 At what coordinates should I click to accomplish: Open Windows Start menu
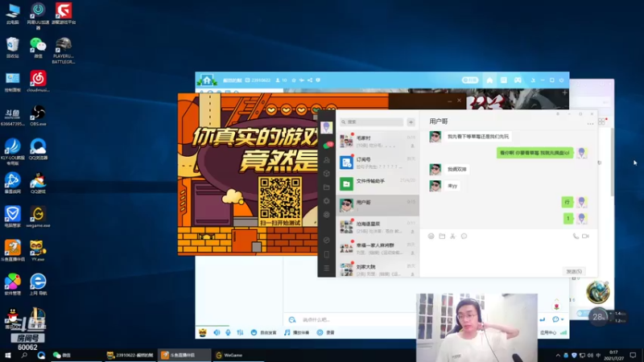click(8, 355)
